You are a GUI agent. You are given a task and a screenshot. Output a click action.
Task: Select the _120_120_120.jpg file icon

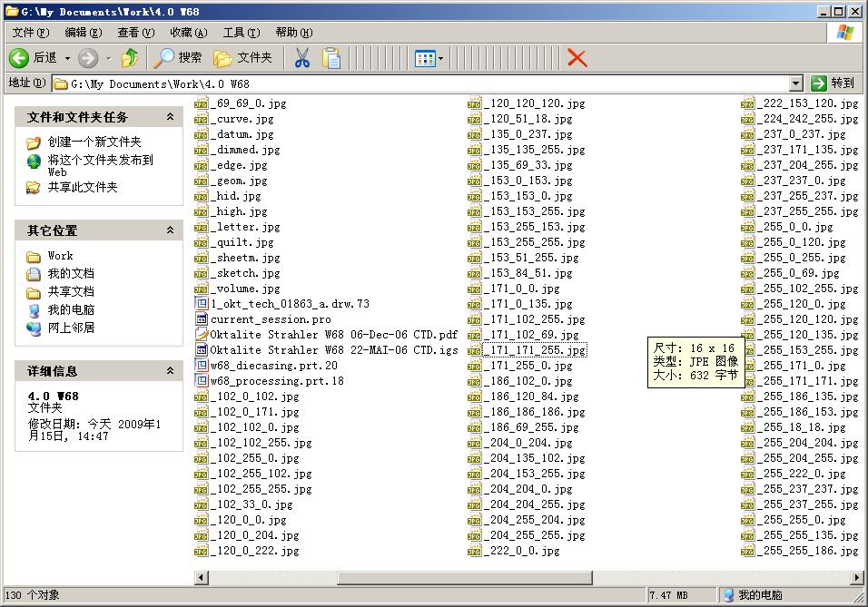475,103
